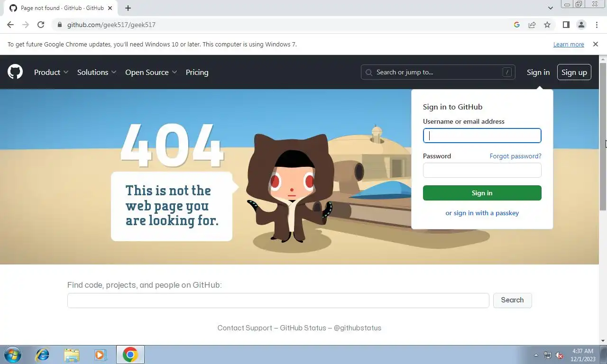Open the Pricing page
Viewport: 607px width, 364px height.
click(197, 72)
